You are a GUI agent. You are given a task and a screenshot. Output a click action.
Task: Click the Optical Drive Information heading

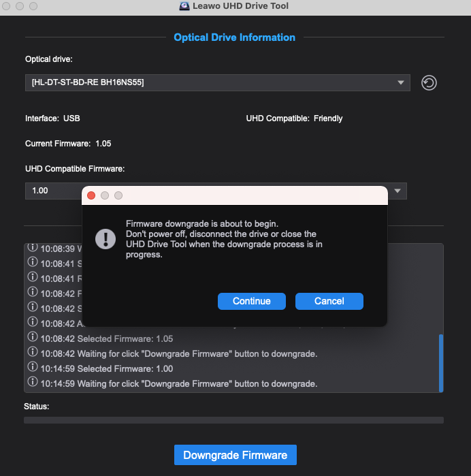pyautogui.click(x=234, y=37)
